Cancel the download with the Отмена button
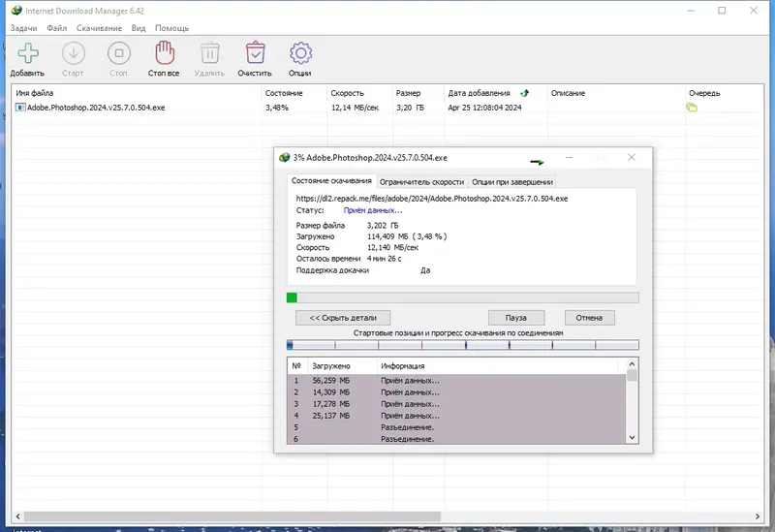 589,318
